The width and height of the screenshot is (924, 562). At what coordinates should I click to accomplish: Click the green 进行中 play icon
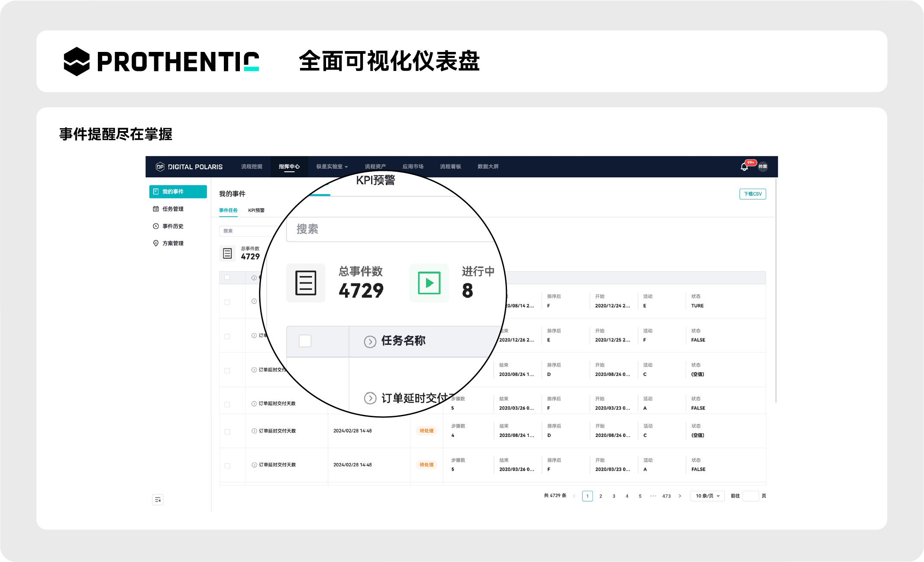[429, 283]
